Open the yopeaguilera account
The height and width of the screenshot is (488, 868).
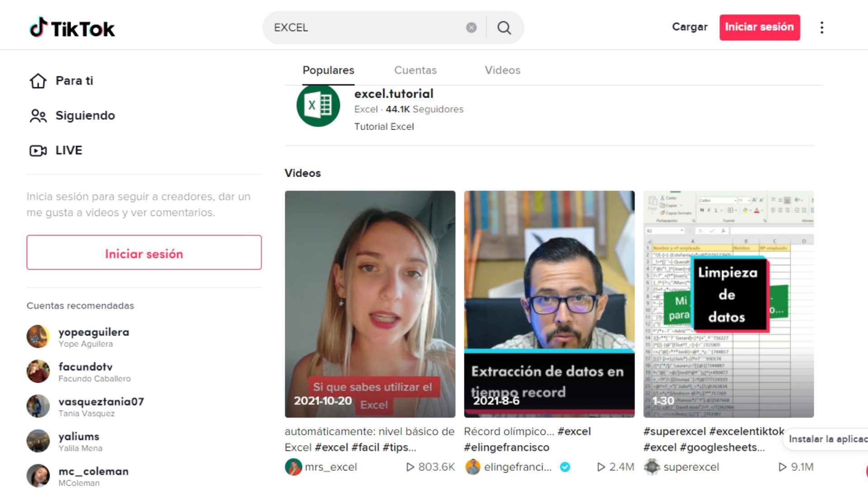[x=94, y=332]
